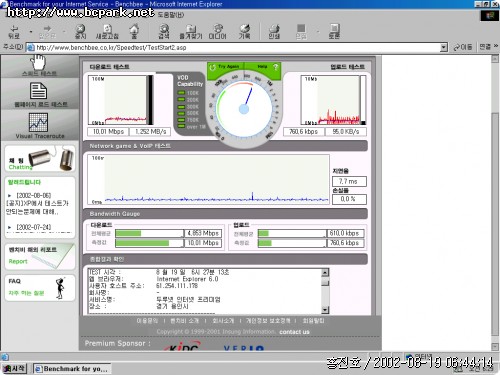Image resolution: width=500 pixels, height=375 pixels.
Task: Click the KIDC sponsor logo
Action: click(183, 347)
